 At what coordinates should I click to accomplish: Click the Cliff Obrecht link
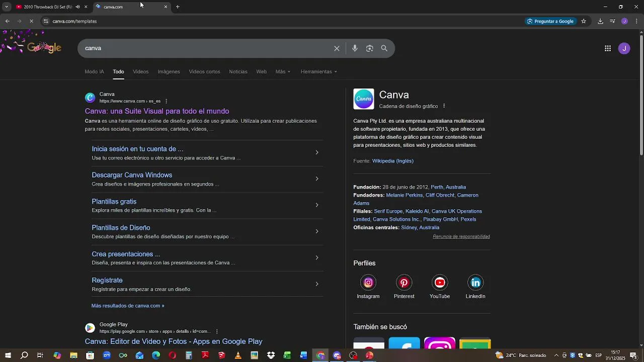click(x=440, y=195)
